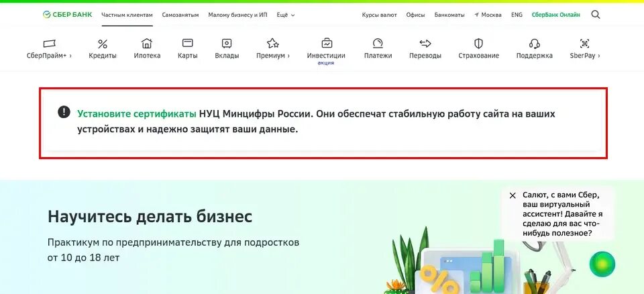
Task: Open the Переводы menu label
Action: pyautogui.click(x=425, y=56)
